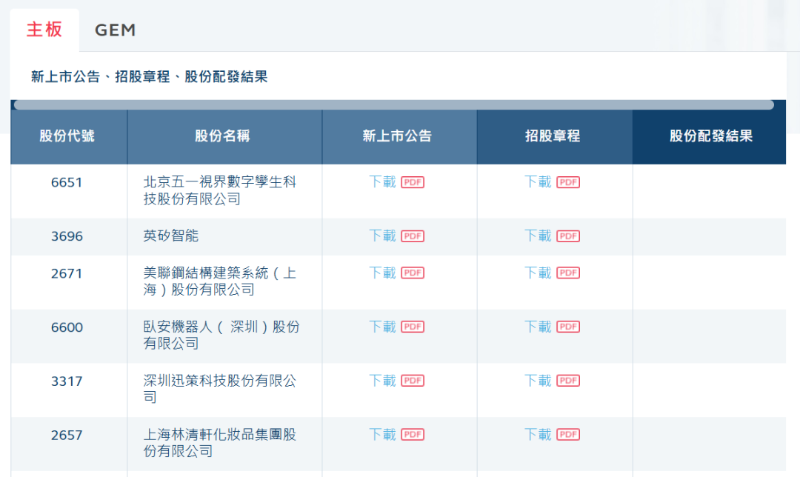Click heading 新上市公告、招股章程、股份配發結果

pos(149,77)
